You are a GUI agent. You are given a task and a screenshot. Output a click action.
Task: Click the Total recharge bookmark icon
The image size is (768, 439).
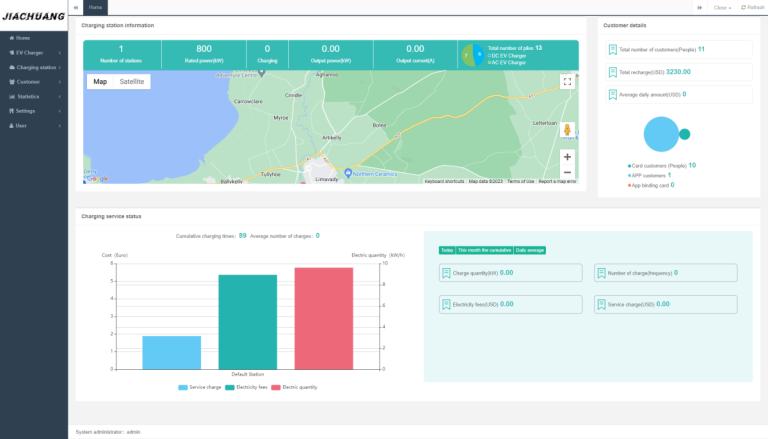pos(612,72)
